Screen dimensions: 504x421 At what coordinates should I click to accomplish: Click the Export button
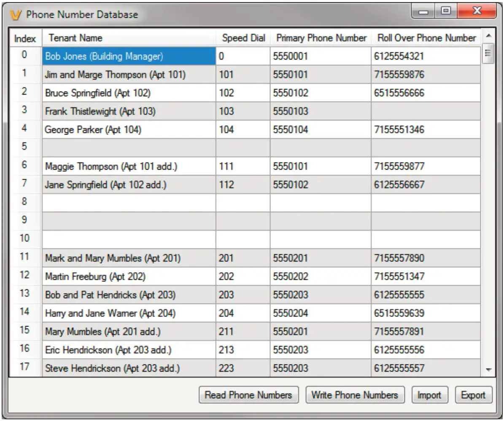[474, 395]
